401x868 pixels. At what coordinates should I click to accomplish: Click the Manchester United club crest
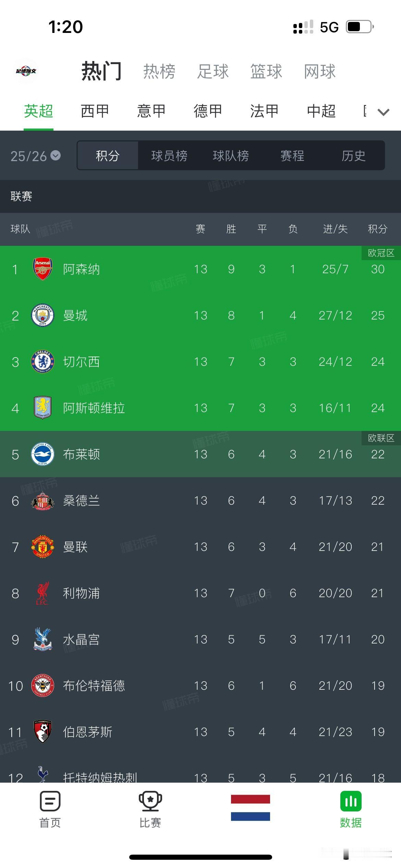[x=42, y=547]
